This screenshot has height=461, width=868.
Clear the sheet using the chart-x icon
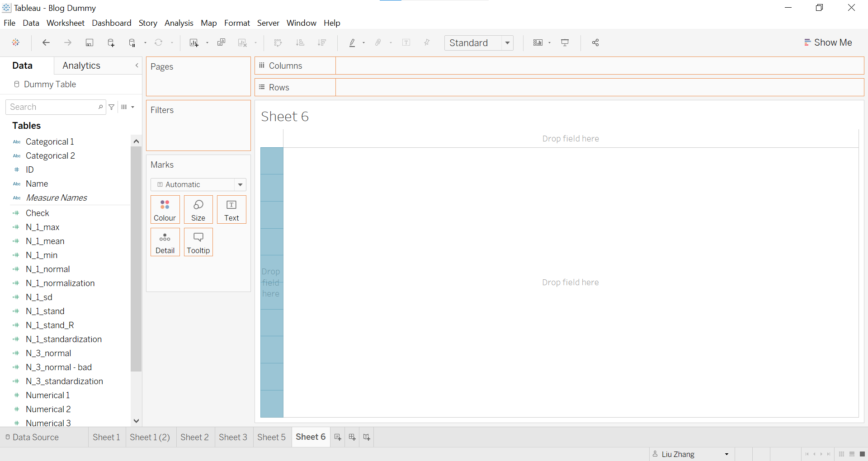pos(242,42)
